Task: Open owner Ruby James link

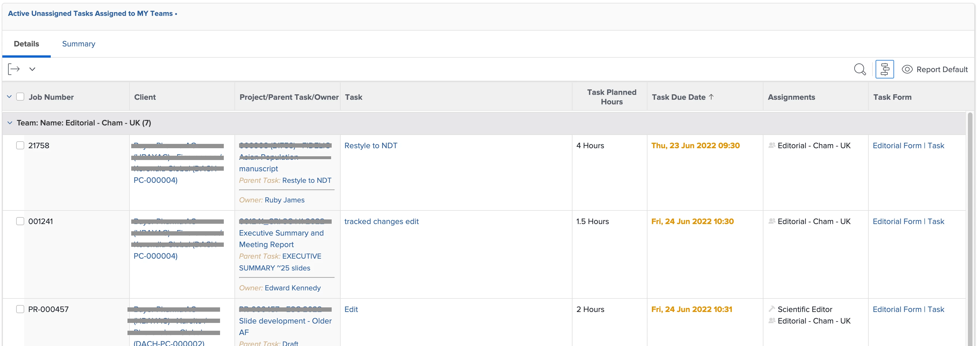Action: 284,200
